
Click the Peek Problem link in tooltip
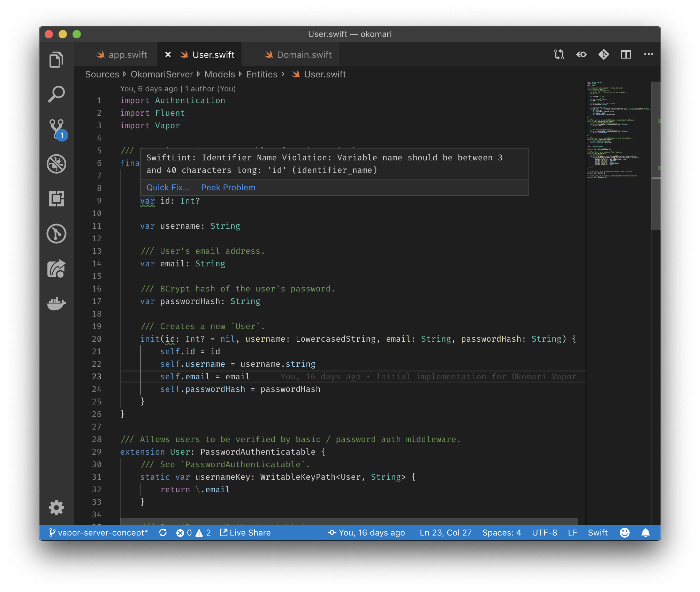(x=228, y=187)
